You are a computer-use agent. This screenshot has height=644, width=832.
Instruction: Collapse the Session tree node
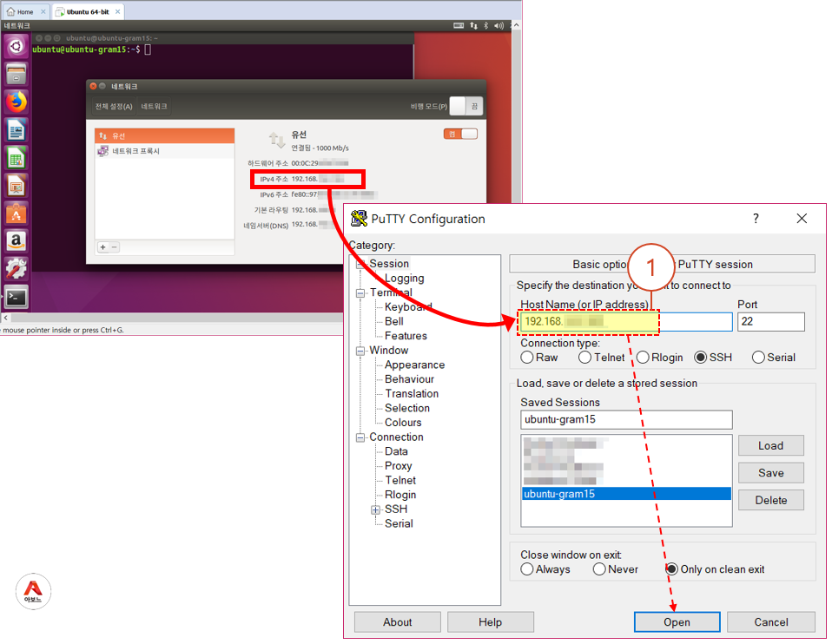coord(360,264)
